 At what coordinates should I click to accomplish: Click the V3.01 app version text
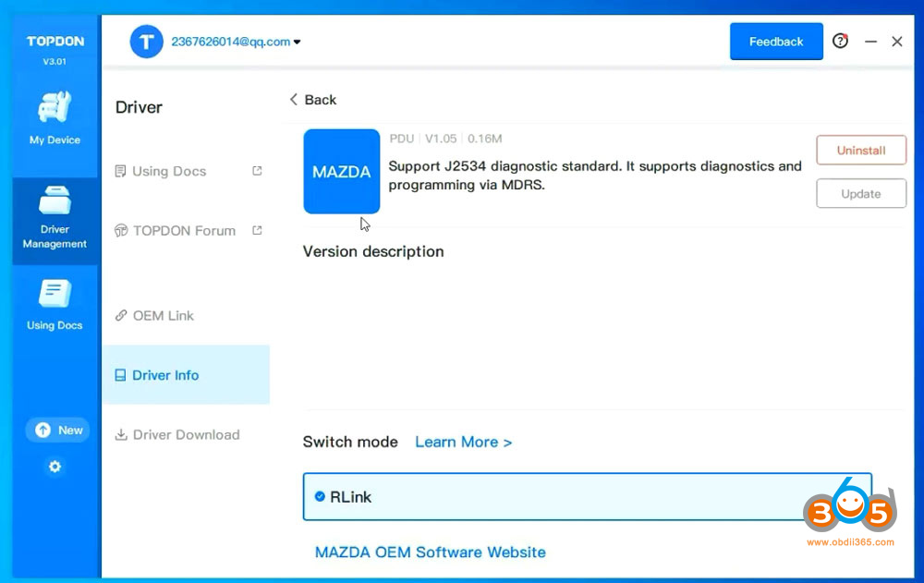pyautogui.click(x=55, y=61)
